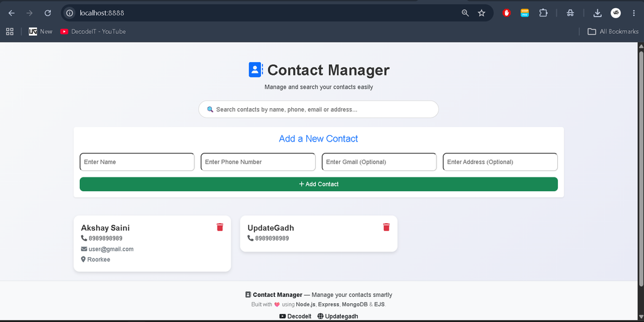
Task: Go back in browser history
Action: [11, 13]
